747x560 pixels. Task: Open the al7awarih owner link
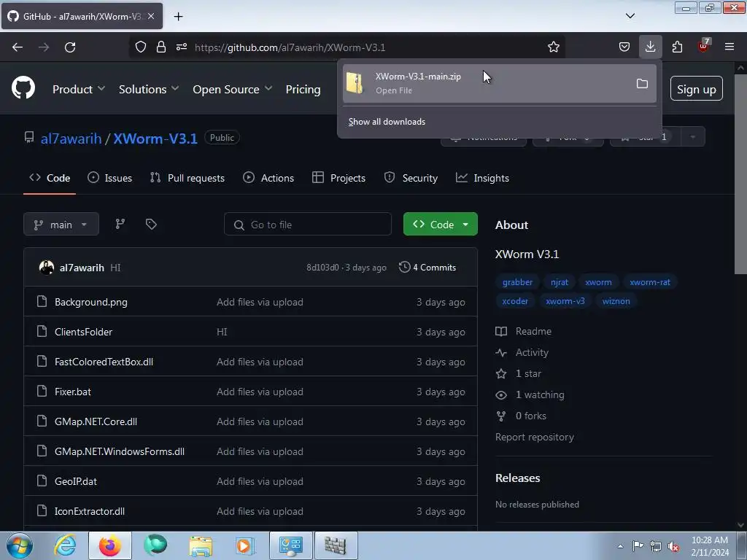tap(71, 138)
